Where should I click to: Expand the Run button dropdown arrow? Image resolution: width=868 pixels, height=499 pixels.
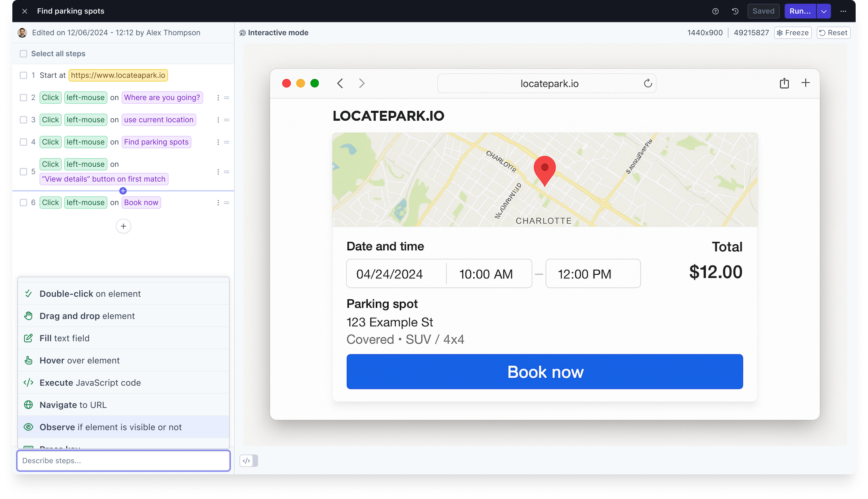(x=824, y=11)
